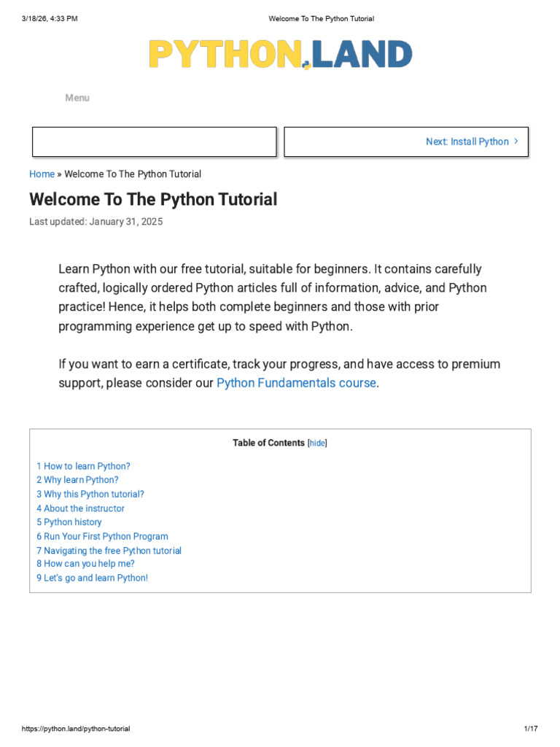560x747 pixels.
Task: Open the Menu navigation
Action: [x=77, y=98]
